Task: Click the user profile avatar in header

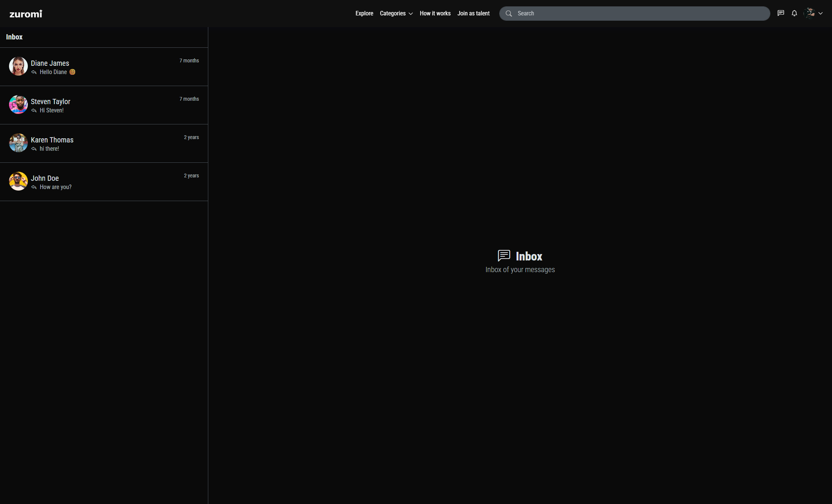Action: 809,13
